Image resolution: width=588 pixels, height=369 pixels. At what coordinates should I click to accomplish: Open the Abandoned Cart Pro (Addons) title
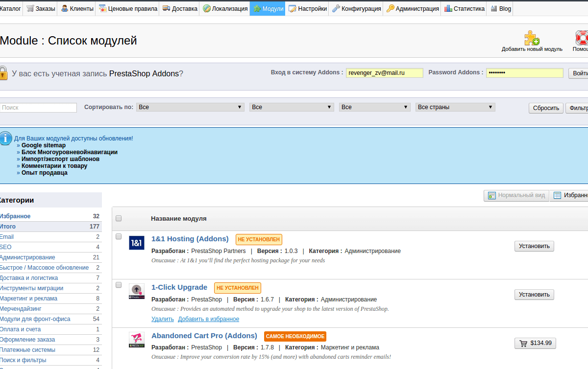(x=204, y=336)
